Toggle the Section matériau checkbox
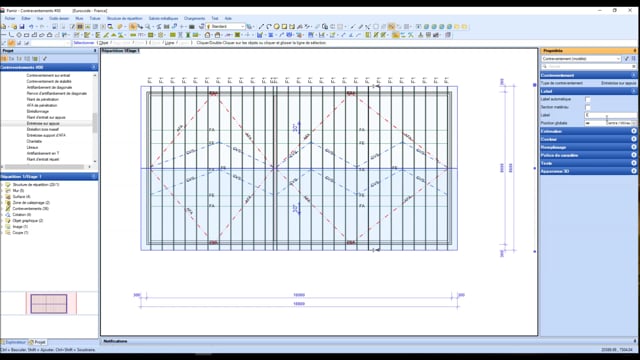 tap(588, 107)
